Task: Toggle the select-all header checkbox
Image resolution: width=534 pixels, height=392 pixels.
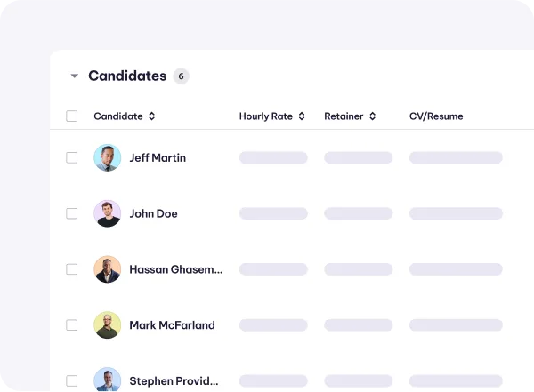Action: click(72, 116)
